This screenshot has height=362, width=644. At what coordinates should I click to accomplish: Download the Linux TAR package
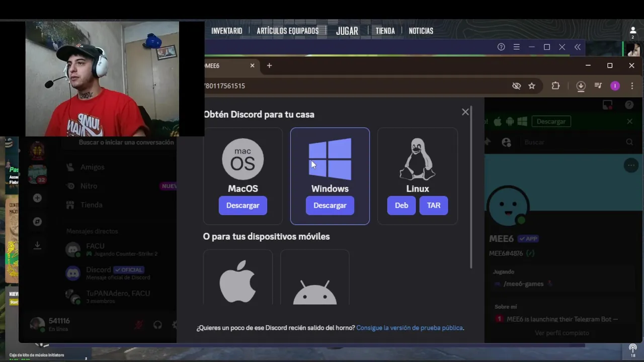pyautogui.click(x=434, y=205)
